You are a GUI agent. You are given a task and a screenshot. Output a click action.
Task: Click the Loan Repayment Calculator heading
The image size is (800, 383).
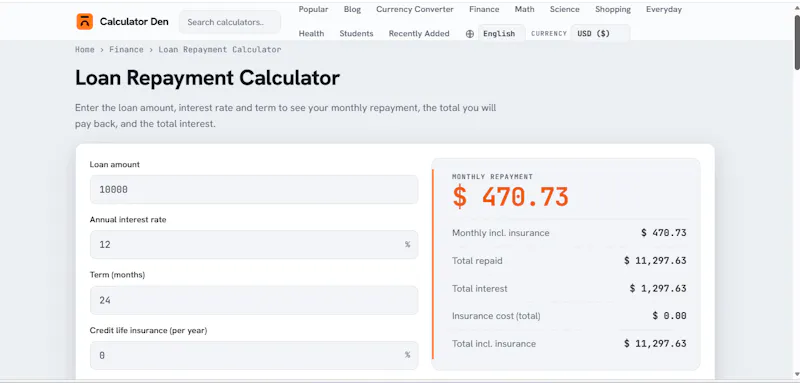[207, 78]
